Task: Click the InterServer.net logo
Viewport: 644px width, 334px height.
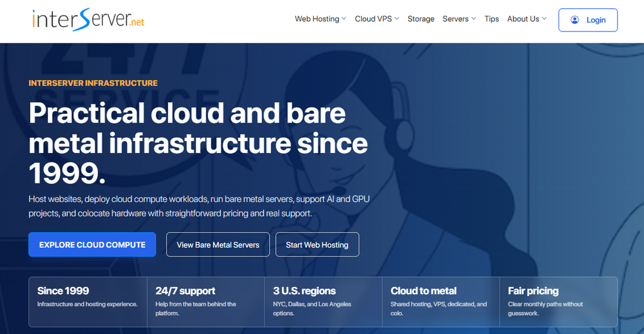Action: tap(88, 19)
